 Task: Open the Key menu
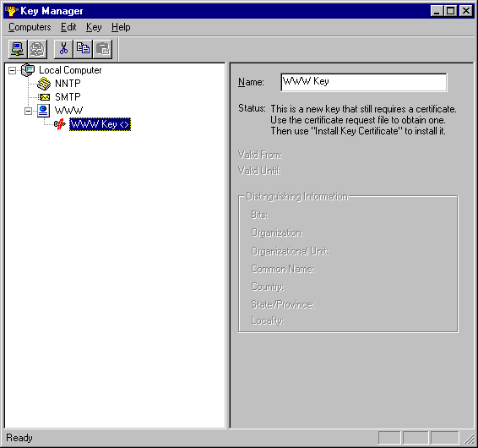pos(94,27)
